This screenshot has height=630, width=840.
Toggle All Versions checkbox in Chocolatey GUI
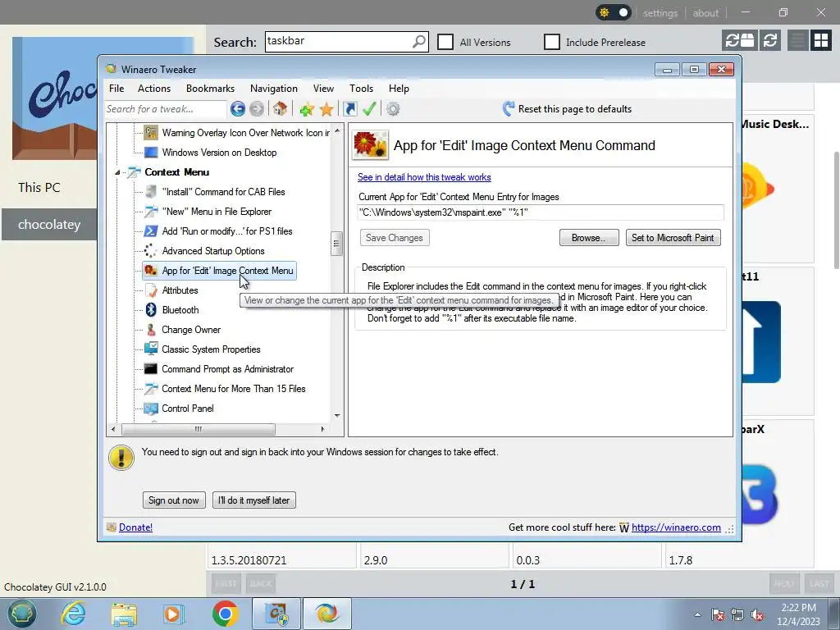click(445, 42)
